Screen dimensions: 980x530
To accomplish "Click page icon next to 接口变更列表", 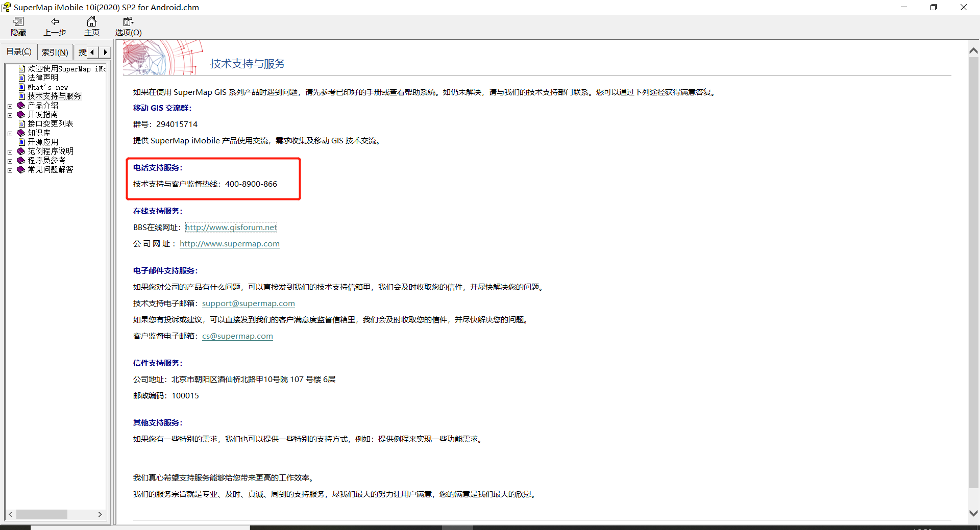I will (22, 123).
